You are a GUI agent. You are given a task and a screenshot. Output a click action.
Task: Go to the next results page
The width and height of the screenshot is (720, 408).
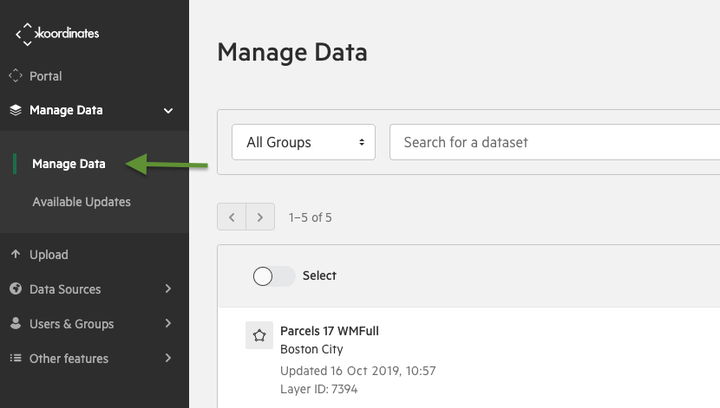[260, 217]
